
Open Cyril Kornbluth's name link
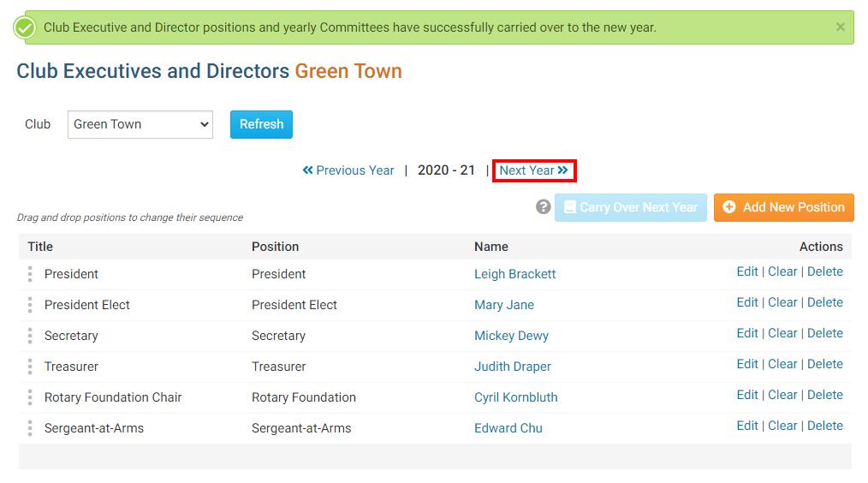click(515, 397)
